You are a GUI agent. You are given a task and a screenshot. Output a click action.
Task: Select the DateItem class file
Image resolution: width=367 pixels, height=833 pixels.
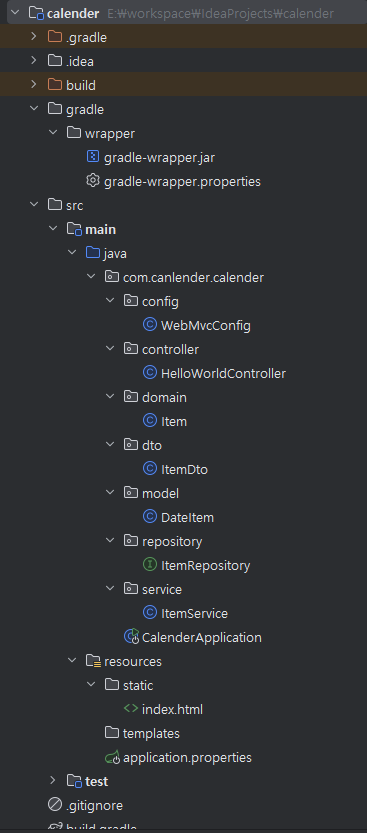tap(187, 517)
